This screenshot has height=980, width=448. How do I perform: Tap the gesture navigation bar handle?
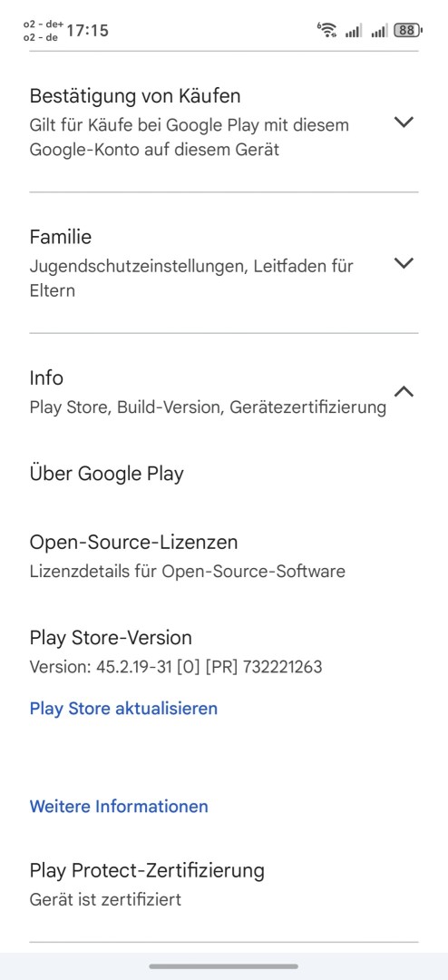[x=224, y=966]
